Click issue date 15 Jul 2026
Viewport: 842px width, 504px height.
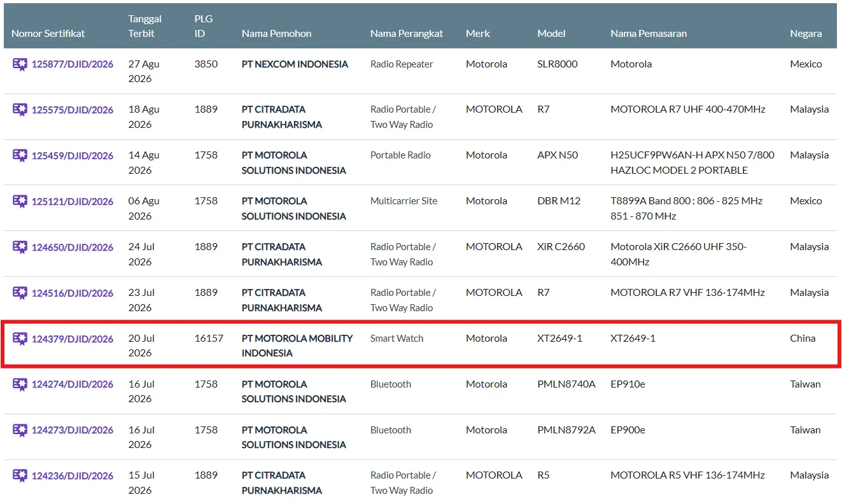pyautogui.click(x=141, y=482)
